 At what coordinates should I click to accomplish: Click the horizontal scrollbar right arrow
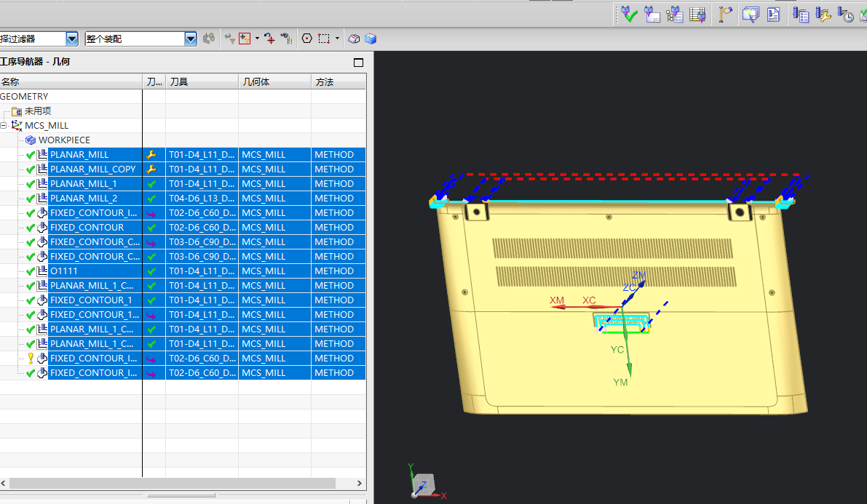tap(360, 483)
